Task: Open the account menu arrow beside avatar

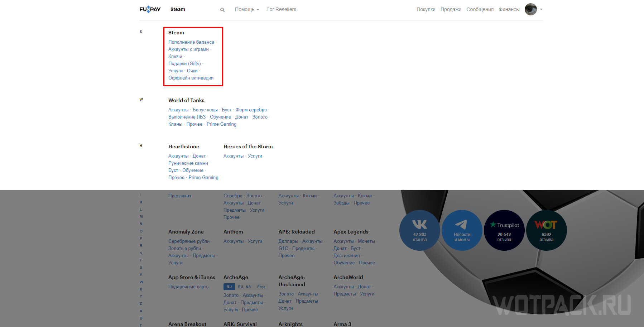Action: click(541, 9)
